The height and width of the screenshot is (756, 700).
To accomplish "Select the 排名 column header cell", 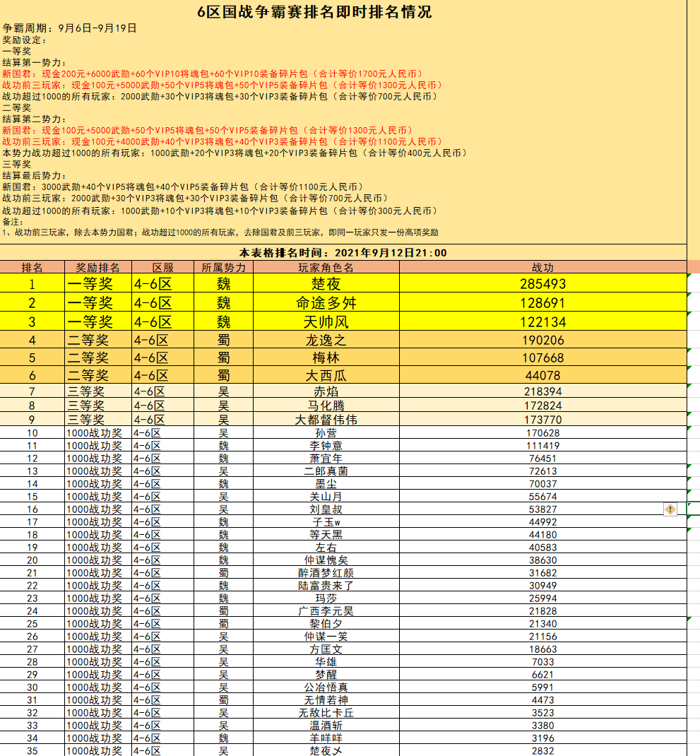I will tap(32, 267).
